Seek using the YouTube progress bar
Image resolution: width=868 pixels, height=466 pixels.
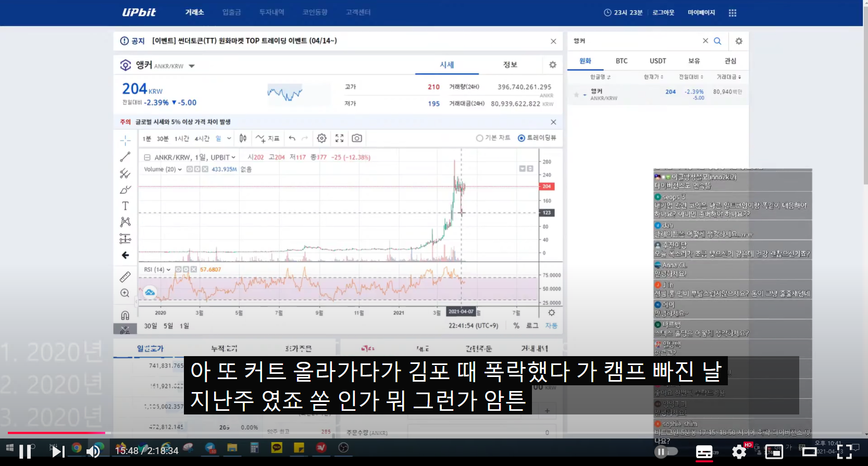coord(434,433)
